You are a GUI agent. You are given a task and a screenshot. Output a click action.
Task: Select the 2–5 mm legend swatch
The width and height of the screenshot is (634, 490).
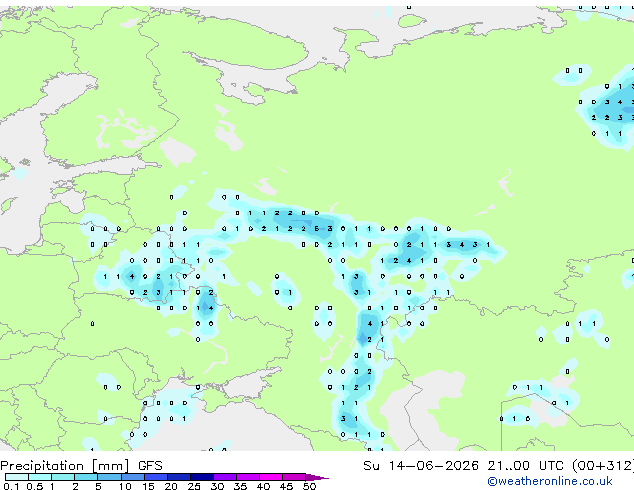tap(86, 477)
